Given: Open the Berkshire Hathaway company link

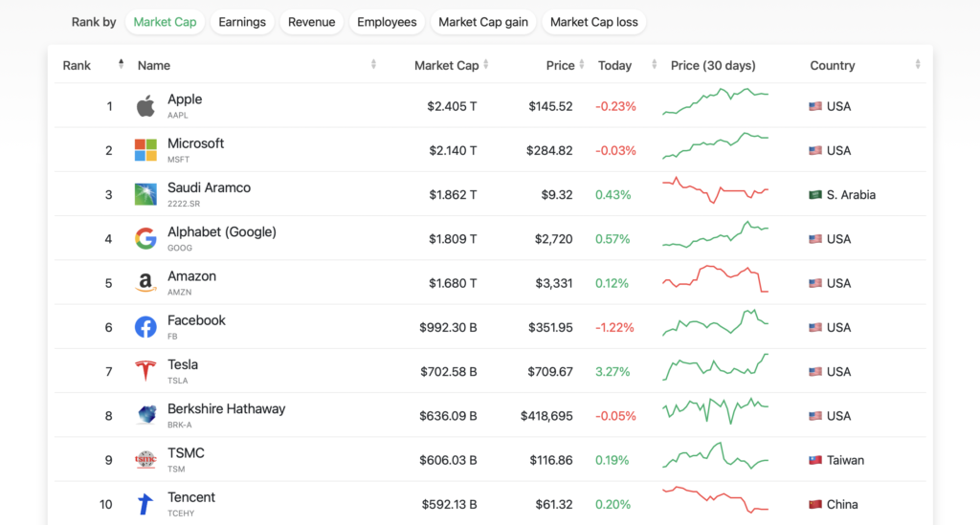Looking at the screenshot, I should pos(226,409).
